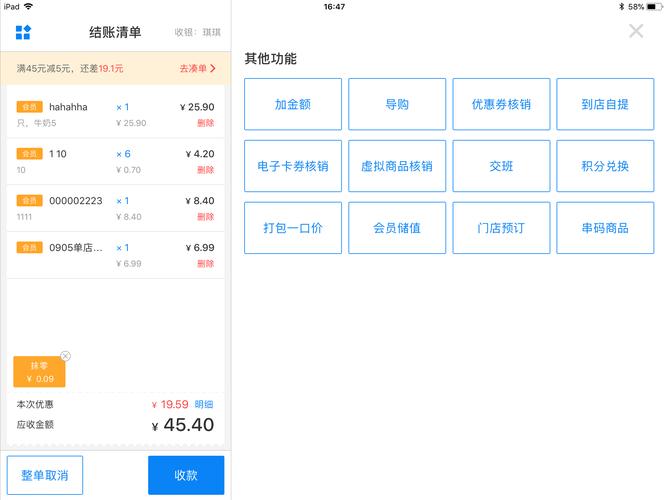
Task: Cancel the whole order with 整单取消
Action: coord(45,475)
